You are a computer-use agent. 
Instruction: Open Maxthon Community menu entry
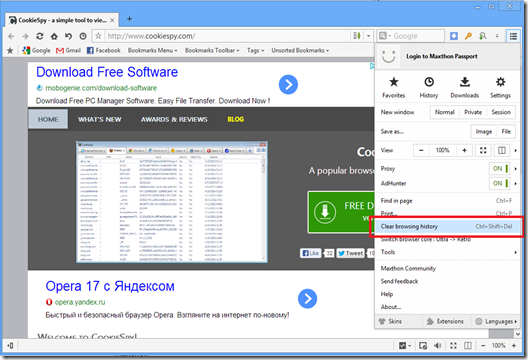click(447, 268)
